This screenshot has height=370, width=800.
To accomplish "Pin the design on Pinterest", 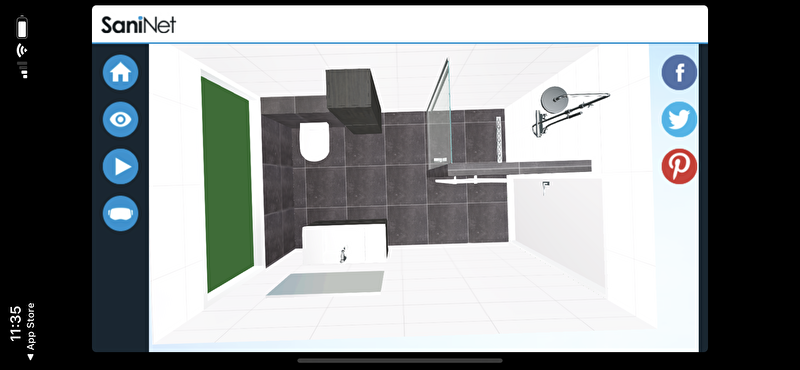I will click(x=679, y=166).
